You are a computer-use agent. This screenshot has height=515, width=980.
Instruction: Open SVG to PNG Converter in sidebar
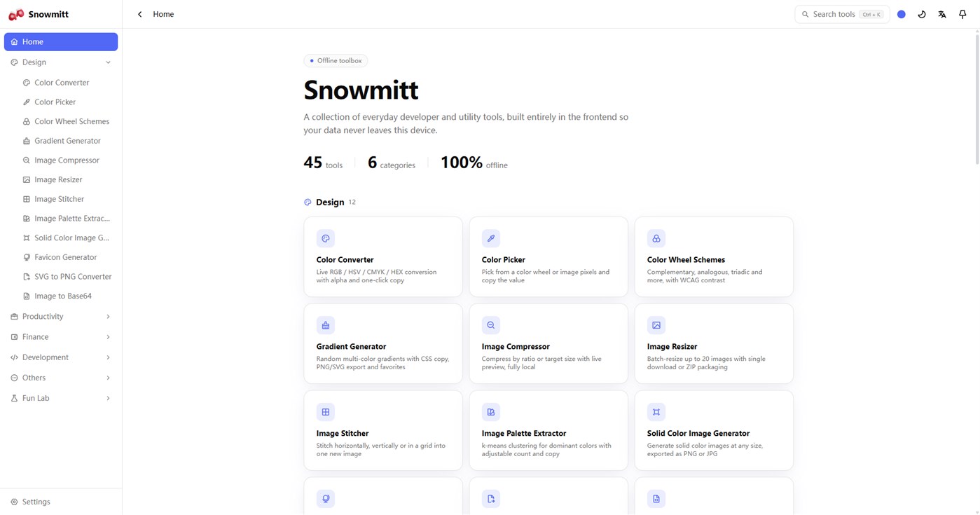(x=67, y=277)
